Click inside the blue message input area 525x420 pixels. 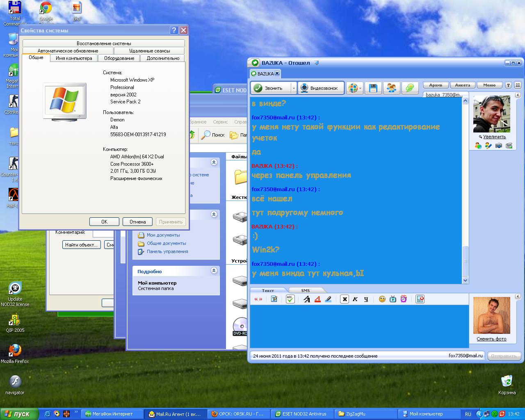(x=359, y=326)
